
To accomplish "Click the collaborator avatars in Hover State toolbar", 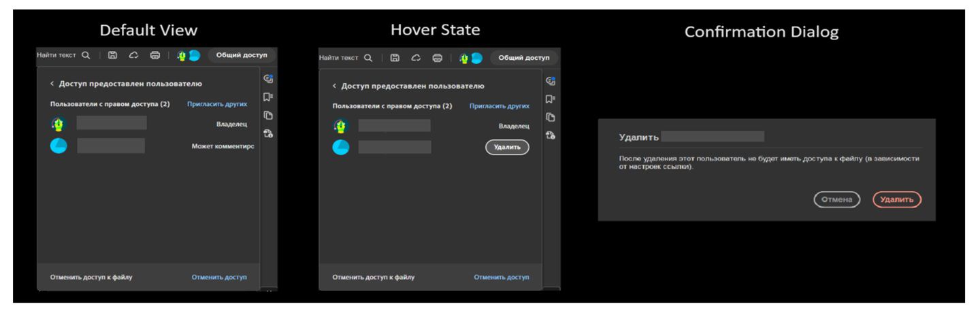I will (471, 58).
